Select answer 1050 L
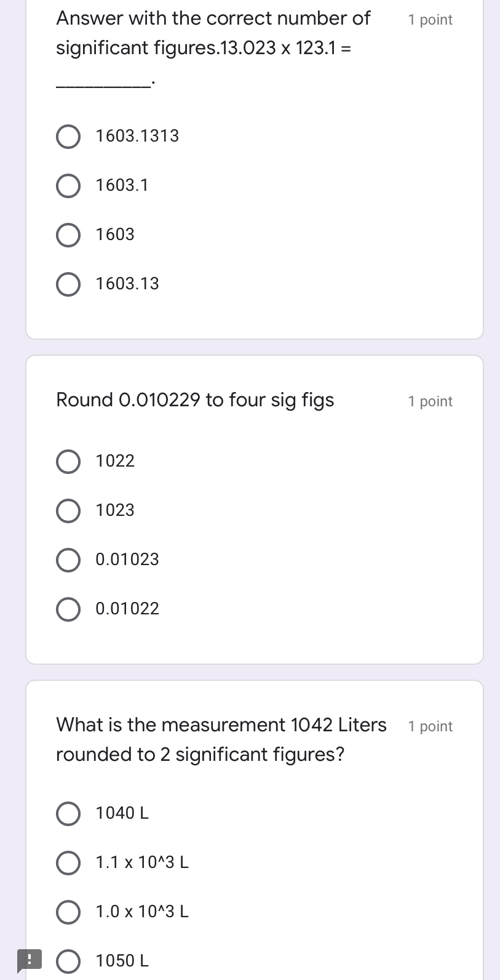 [68, 961]
